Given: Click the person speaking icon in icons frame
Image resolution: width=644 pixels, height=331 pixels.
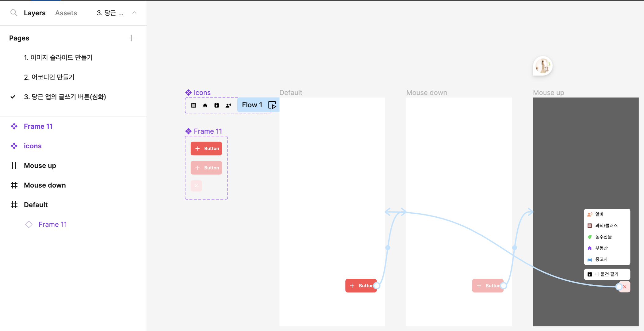Looking at the screenshot, I should click(228, 105).
